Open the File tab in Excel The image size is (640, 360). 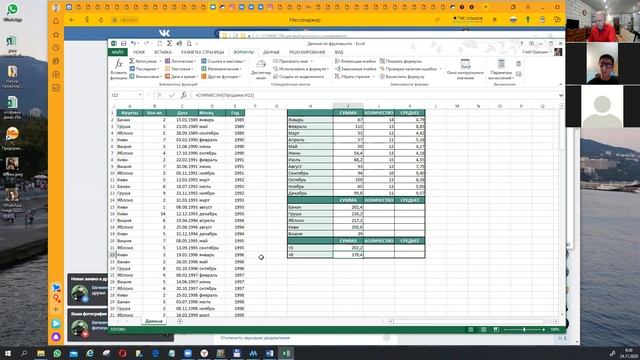[118, 52]
